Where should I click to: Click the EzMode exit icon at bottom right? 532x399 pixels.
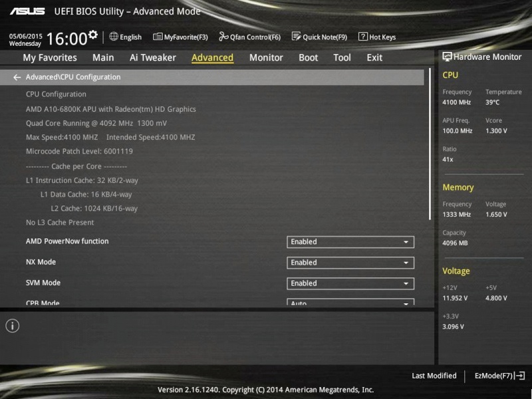[520, 376]
